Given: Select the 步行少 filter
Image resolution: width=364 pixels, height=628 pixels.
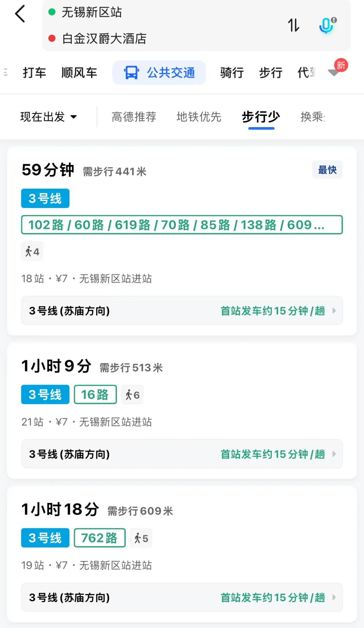Looking at the screenshot, I should pos(261,117).
